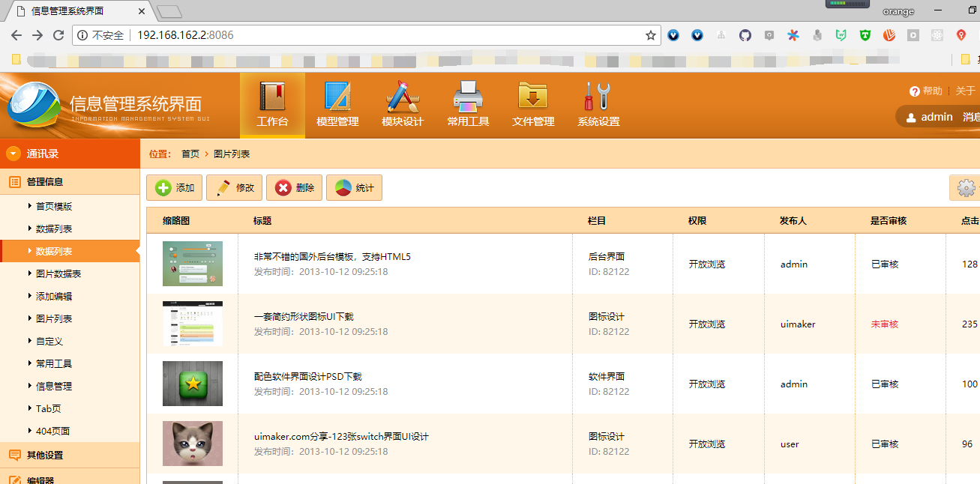Open the 系统设置 tools icon

coord(598,105)
